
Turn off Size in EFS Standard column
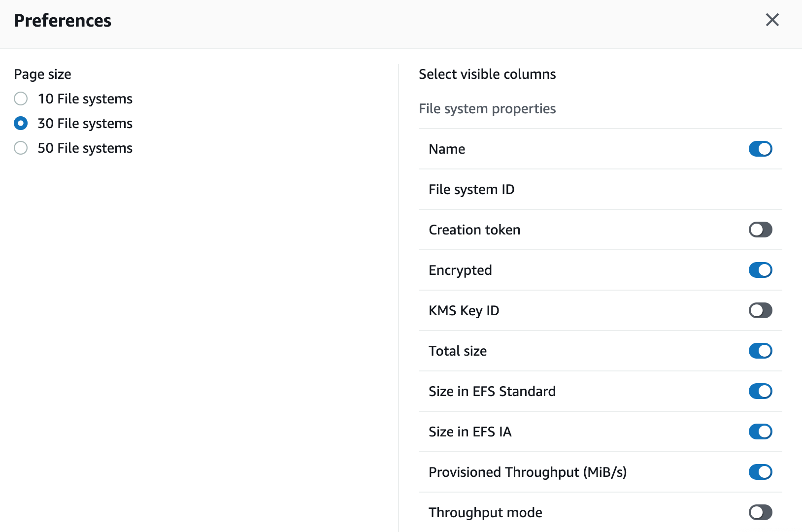[760, 391]
